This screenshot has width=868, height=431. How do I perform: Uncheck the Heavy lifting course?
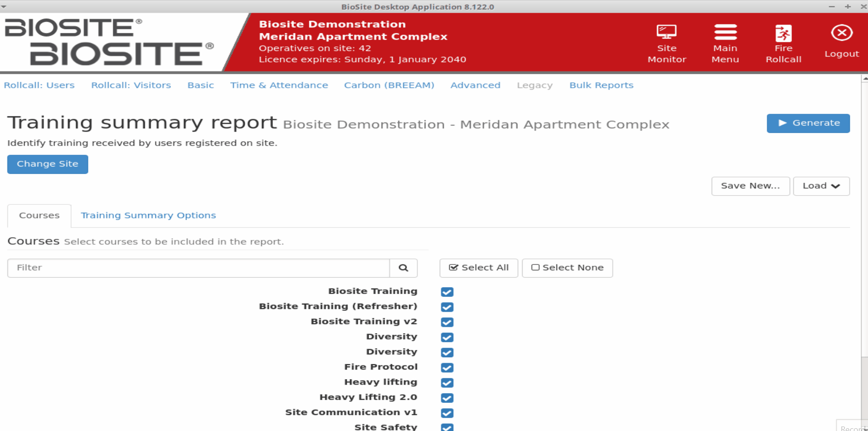[447, 383]
